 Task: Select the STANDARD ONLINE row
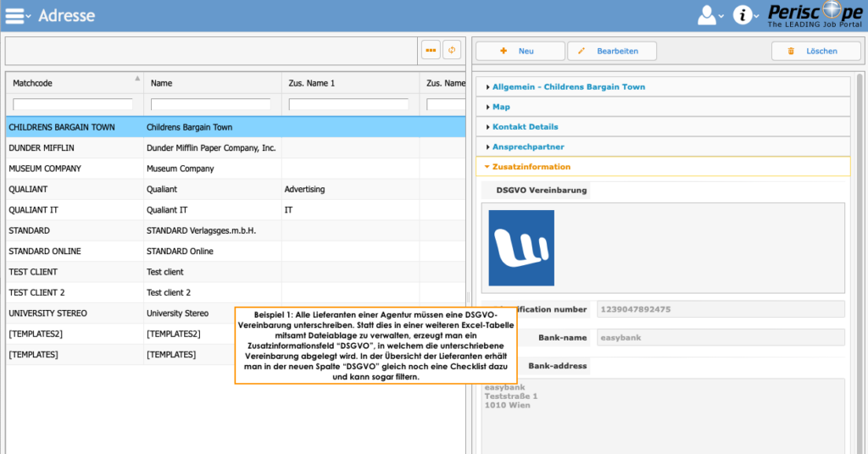pyautogui.click(x=236, y=251)
